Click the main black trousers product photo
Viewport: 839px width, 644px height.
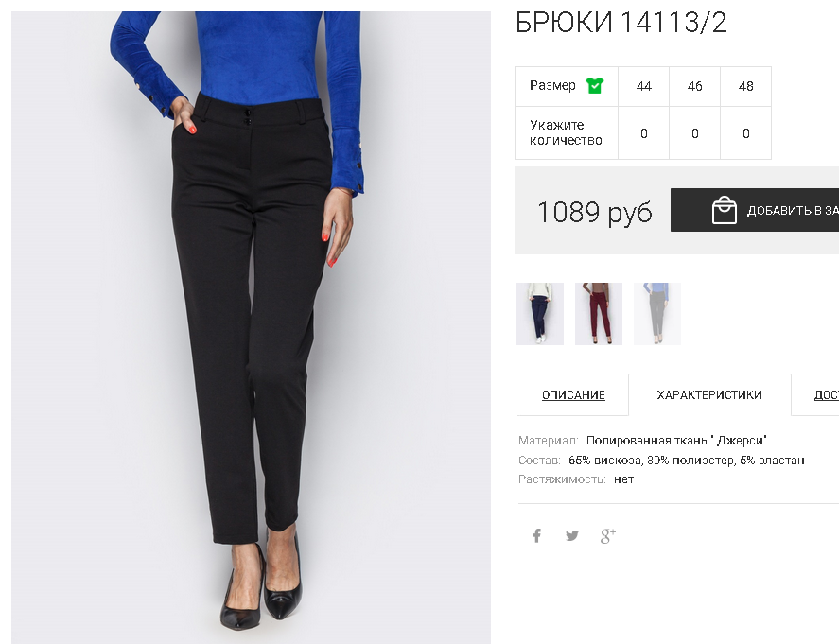251,327
